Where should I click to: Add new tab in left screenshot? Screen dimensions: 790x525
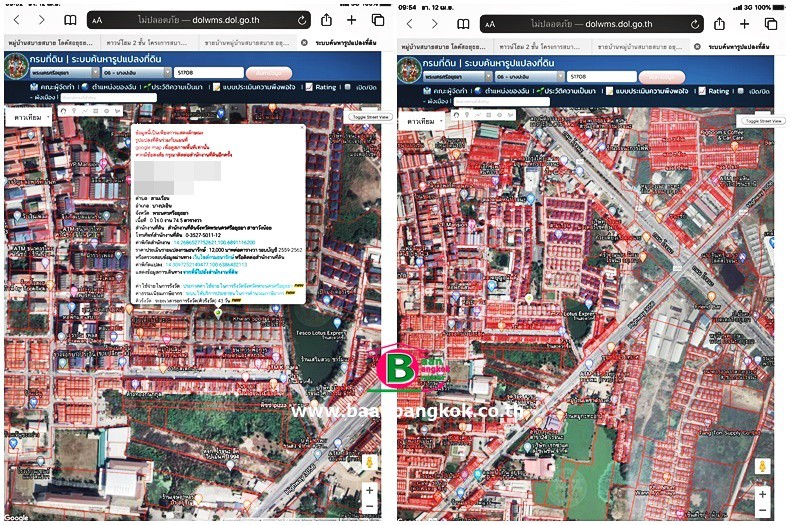[x=352, y=20]
